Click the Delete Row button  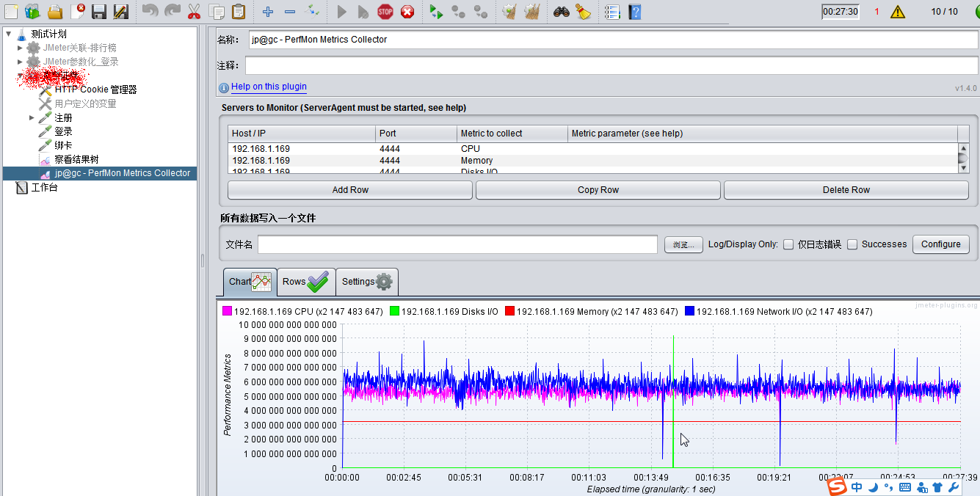pos(846,190)
